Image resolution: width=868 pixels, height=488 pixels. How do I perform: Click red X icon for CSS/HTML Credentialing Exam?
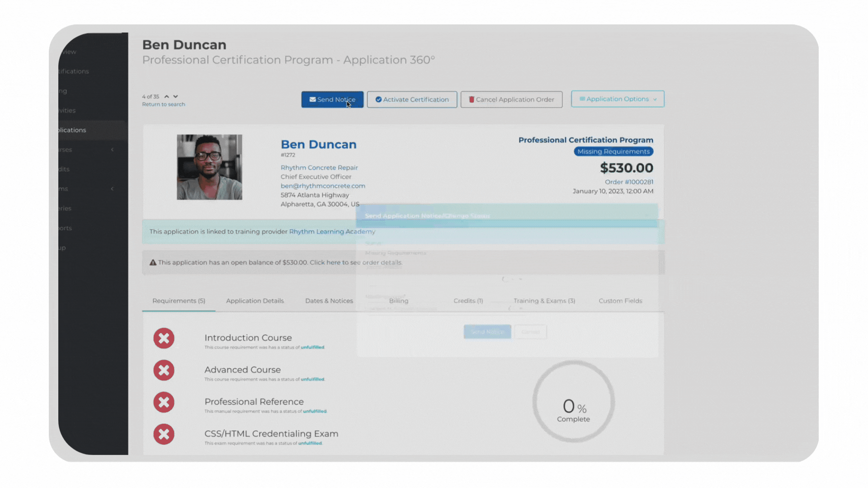pos(164,434)
